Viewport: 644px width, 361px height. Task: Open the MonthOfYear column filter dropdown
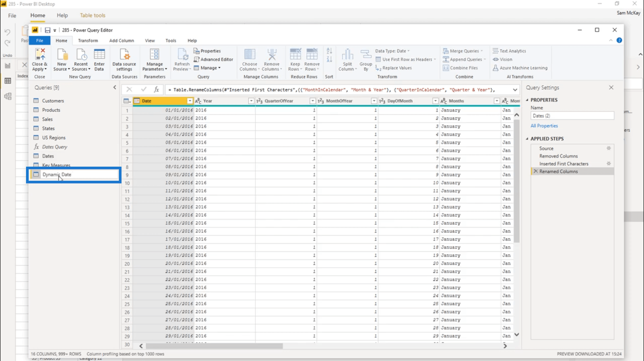374,101
